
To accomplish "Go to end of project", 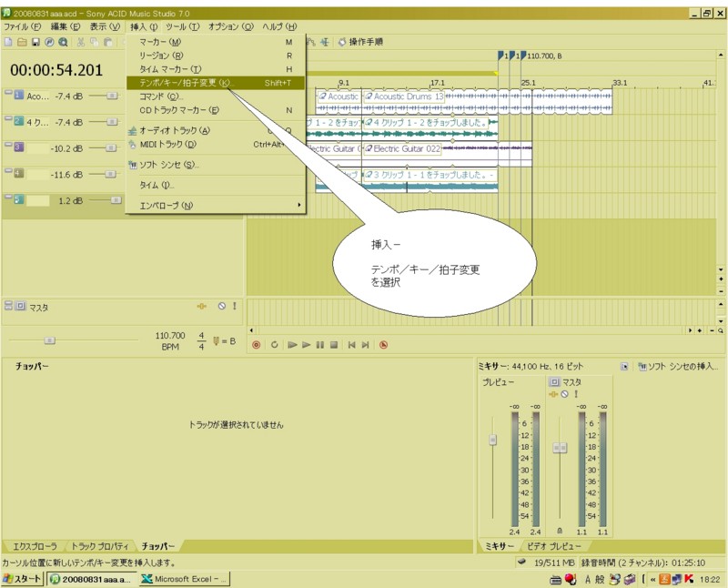I will click(x=366, y=345).
